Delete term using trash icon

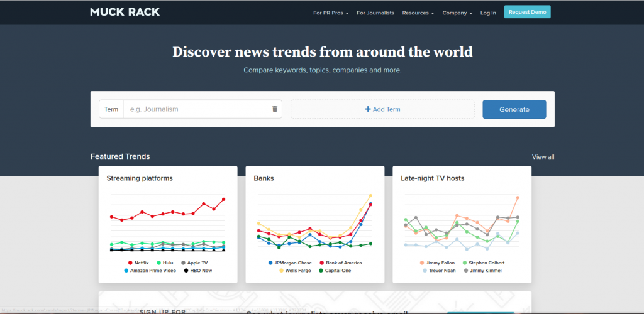click(x=275, y=109)
